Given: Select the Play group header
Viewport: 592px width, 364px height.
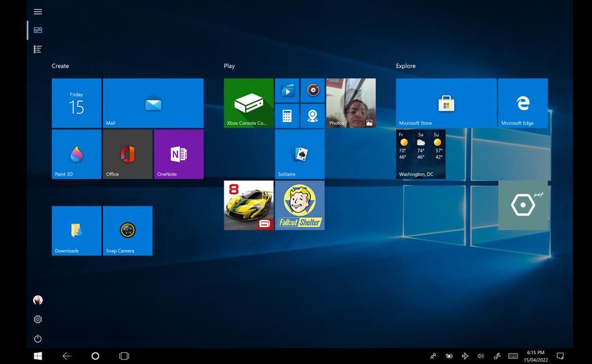Looking at the screenshot, I should (x=229, y=66).
